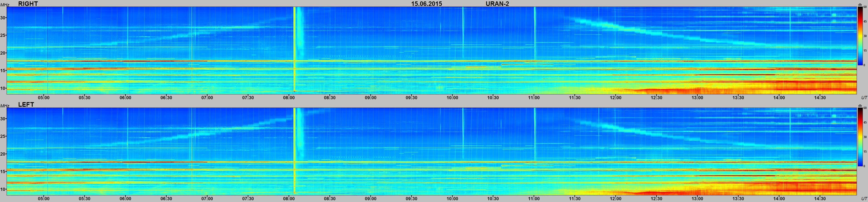
Task: Click the 60 tick on LEFT panel colorbar
Action: click(x=865, y=108)
